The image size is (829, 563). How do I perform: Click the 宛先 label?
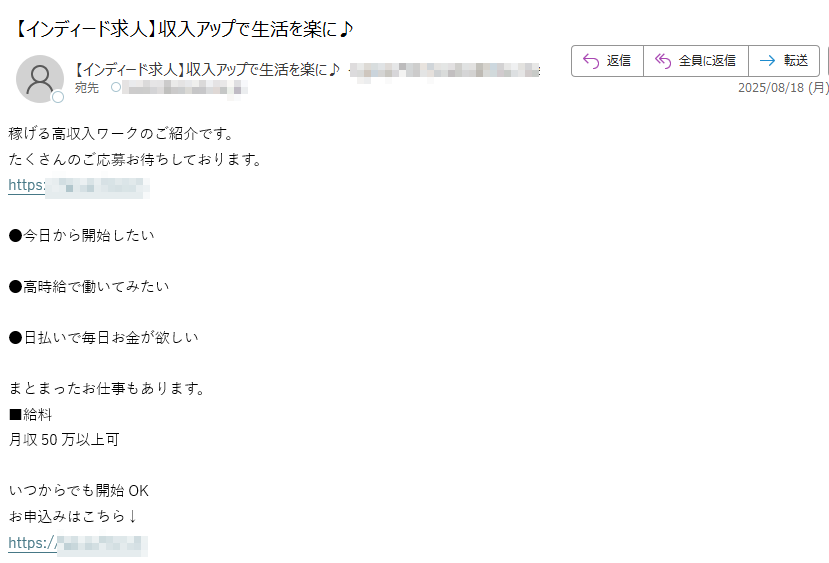pos(87,88)
